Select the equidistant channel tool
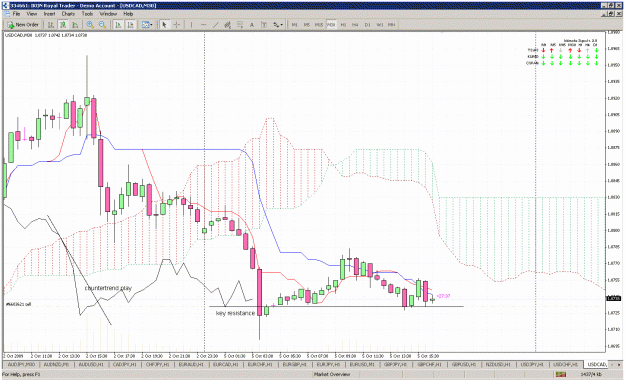The width and height of the screenshot is (625, 380). [x=228, y=25]
